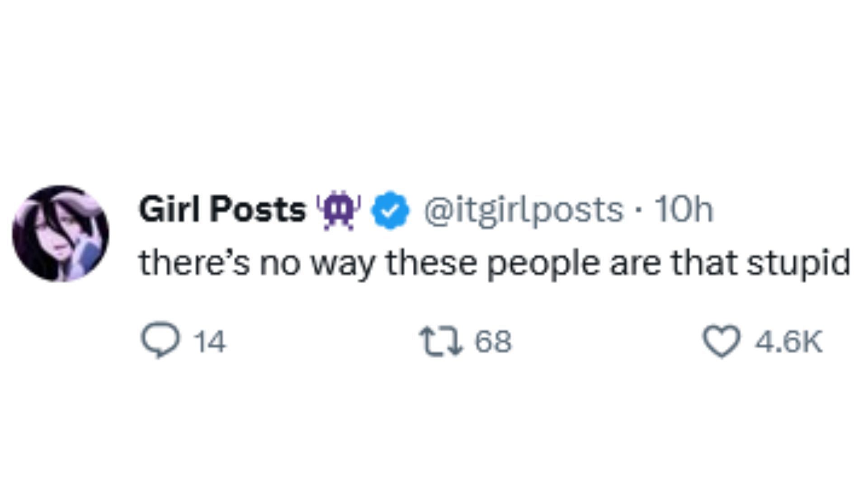Click the reply count "14"

click(x=209, y=342)
